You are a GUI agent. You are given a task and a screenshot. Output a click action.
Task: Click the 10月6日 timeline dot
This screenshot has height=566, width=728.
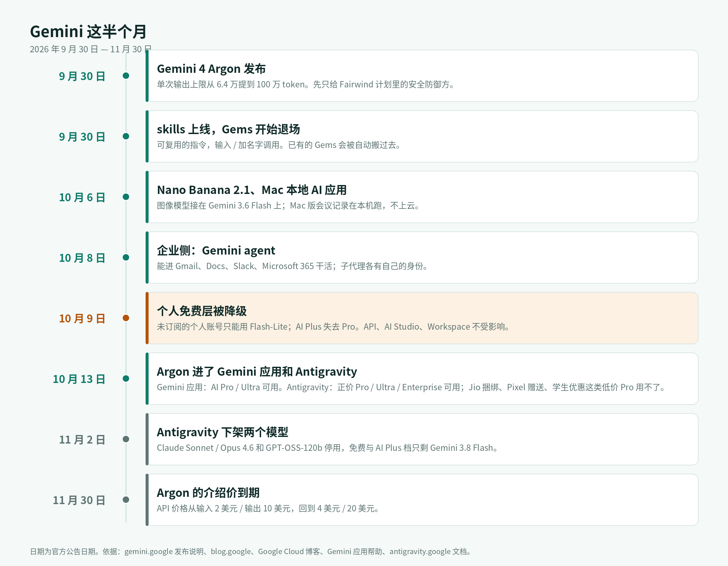[x=126, y=197]
